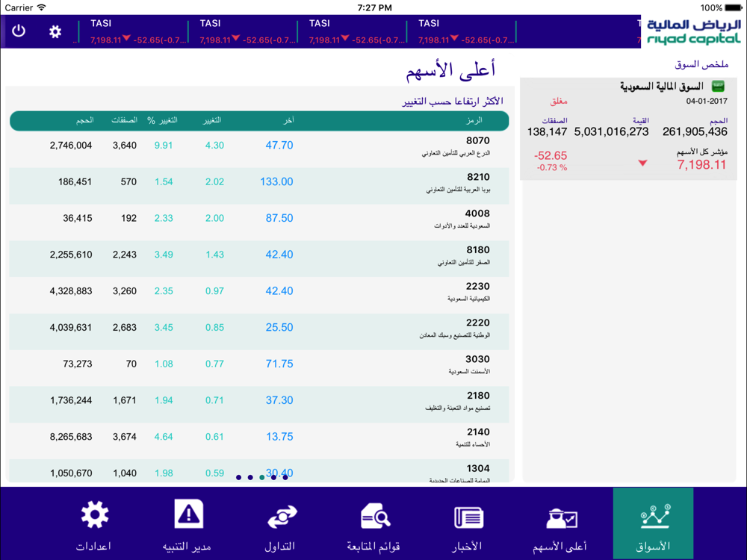Open the الأسواق (Markets) tab
Image resolution: width=747 pixels, height=560 pixels.
coord(653,523)
